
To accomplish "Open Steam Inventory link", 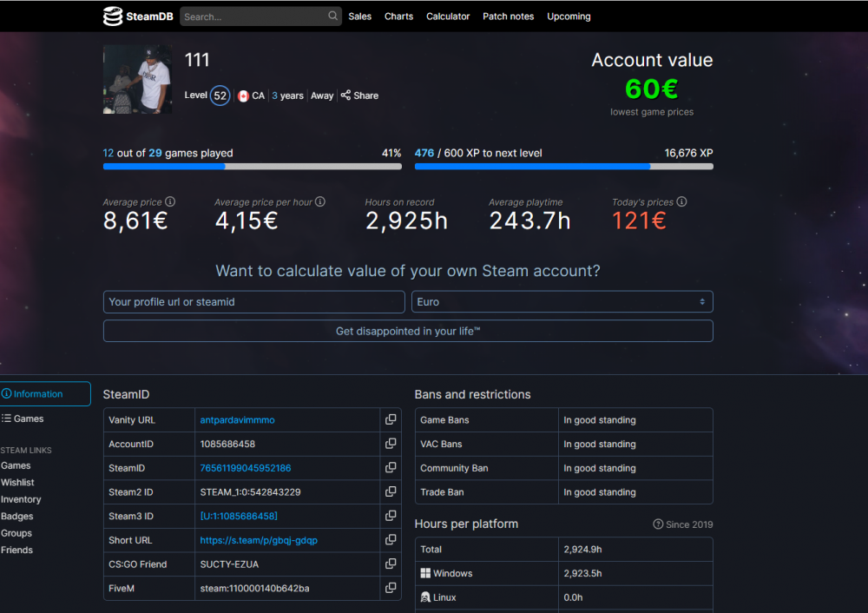I will pos(21,499).
